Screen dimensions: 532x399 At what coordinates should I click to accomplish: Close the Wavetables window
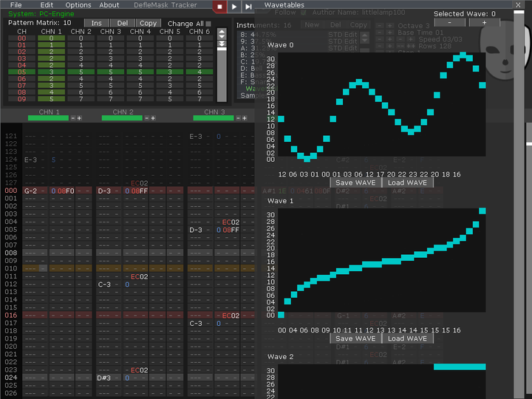click(x=516, y=4)
